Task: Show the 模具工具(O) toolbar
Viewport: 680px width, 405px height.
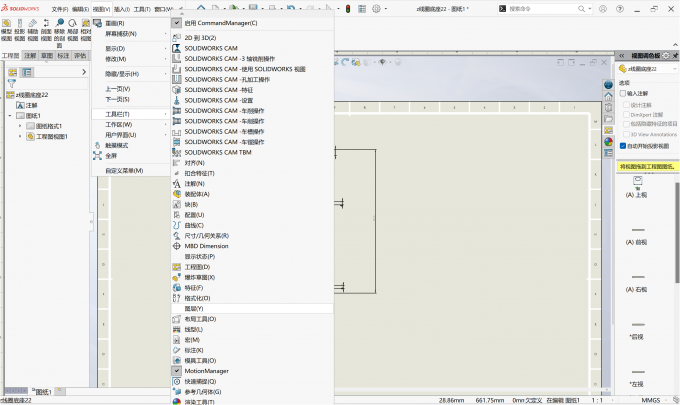Action: 252,360
